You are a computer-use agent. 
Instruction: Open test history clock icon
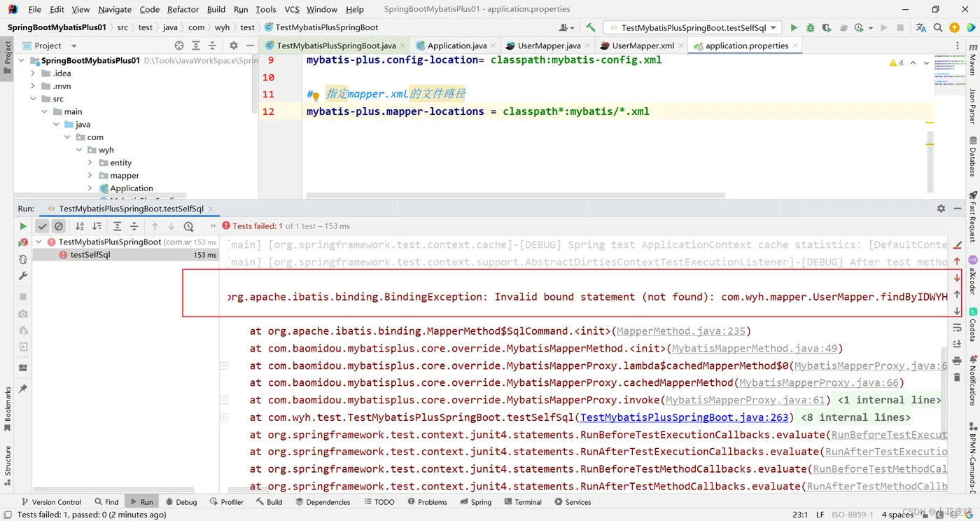click(x=188, y=226)
